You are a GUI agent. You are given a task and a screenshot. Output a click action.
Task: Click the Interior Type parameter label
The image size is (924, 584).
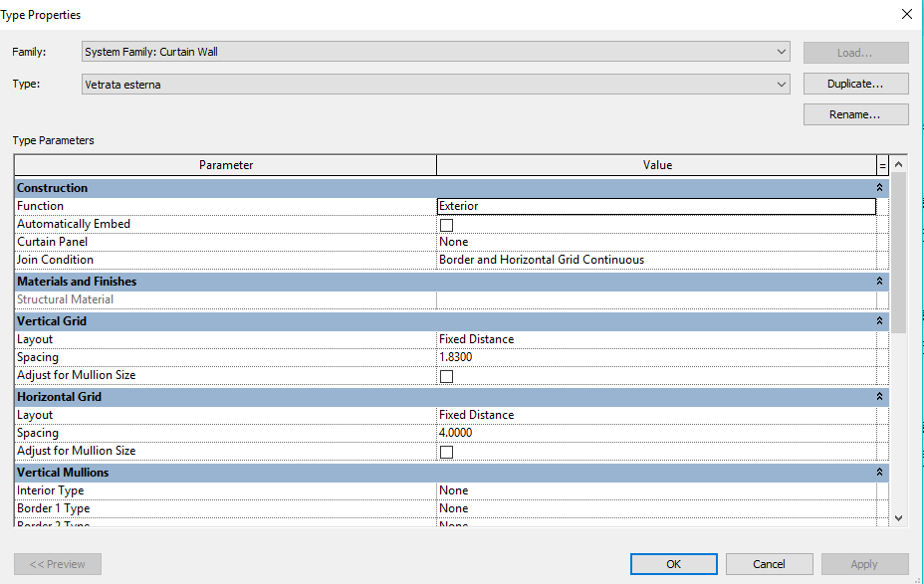pos(50,490)
